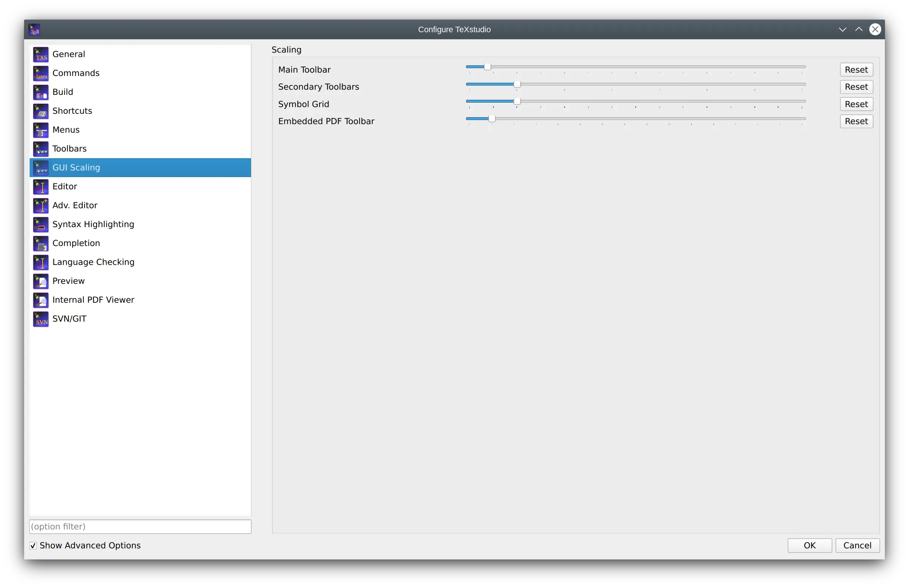Select the Syntax Highlighting settings icon

point(40,224)
